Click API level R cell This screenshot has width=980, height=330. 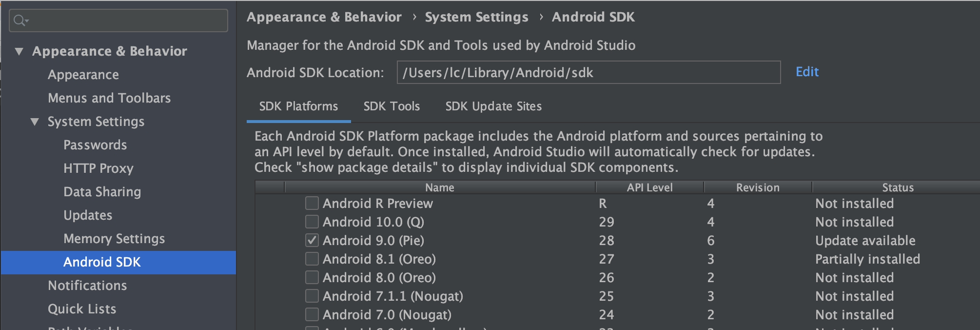click(603, 204)
